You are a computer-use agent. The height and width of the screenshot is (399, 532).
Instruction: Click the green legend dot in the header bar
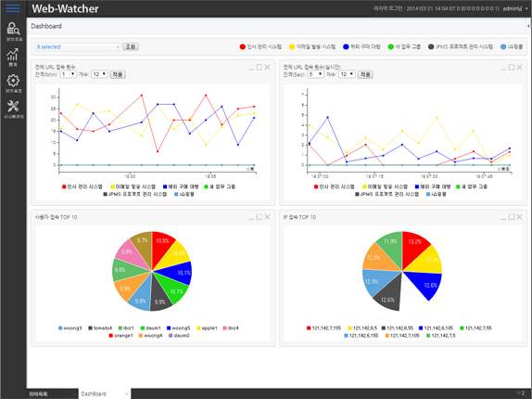pos(390,47)
